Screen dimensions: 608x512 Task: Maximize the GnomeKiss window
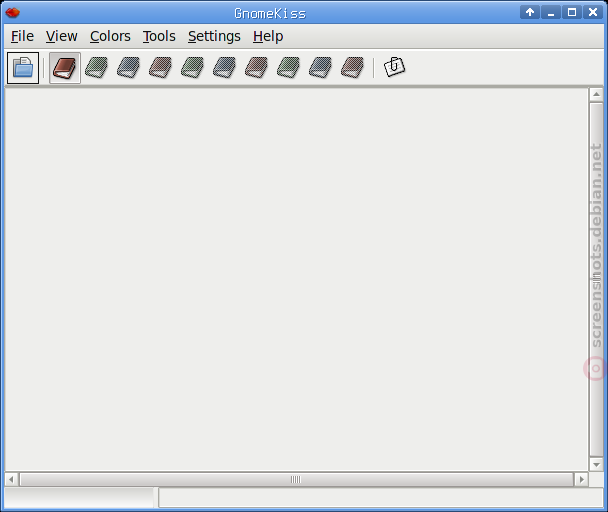[572, 12]
